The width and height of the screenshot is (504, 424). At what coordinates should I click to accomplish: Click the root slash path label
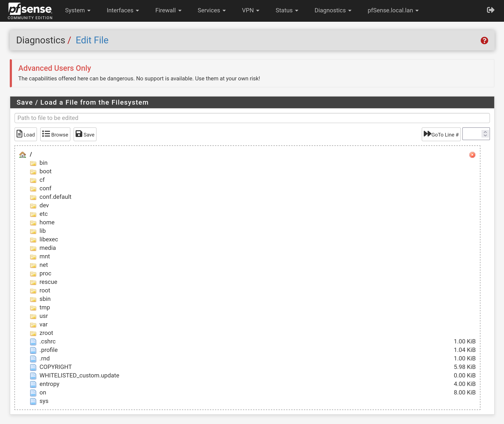(x=31, y=154)
